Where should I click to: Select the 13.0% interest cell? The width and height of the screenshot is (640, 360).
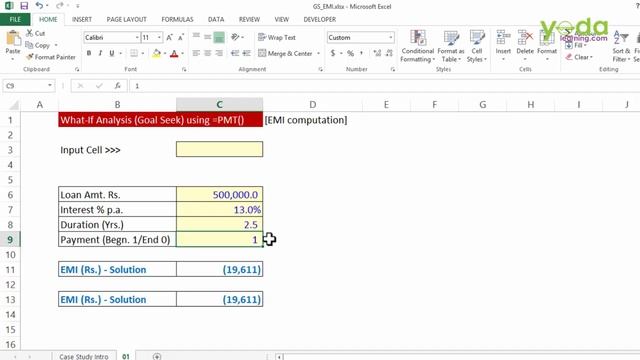click(220, 210)
